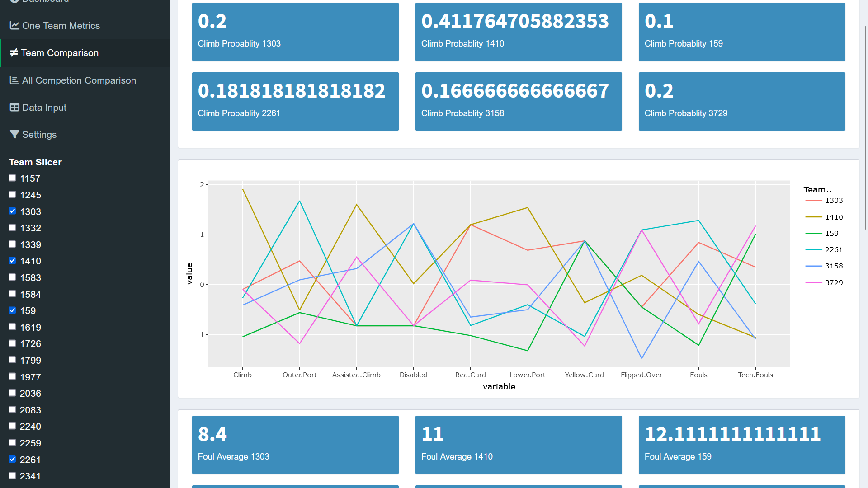Image resolution: width=868 pixels, height=488 pixels.
Task: Open the Settings menu item
Action: [39, 135]
